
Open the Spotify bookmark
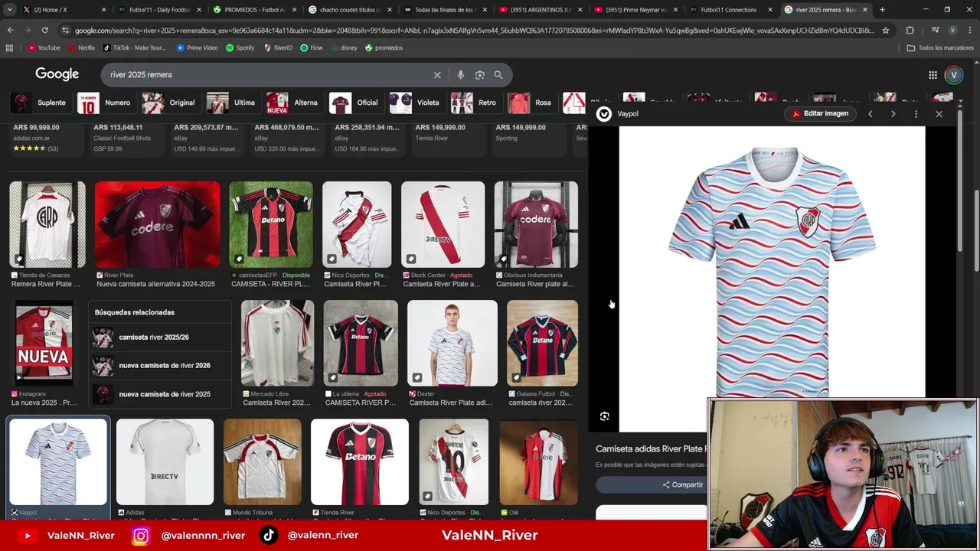click(240, 47)
